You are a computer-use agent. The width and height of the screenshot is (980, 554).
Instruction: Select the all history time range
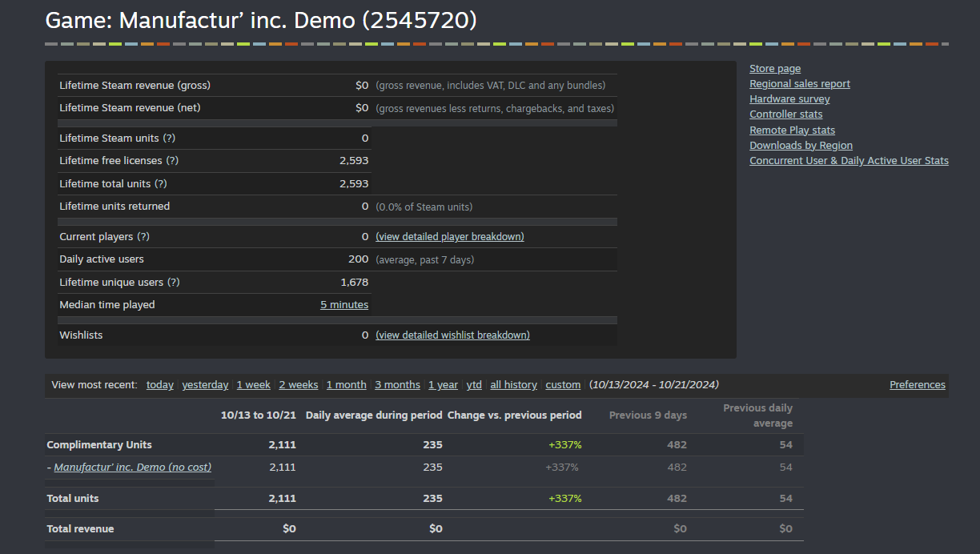513,385
